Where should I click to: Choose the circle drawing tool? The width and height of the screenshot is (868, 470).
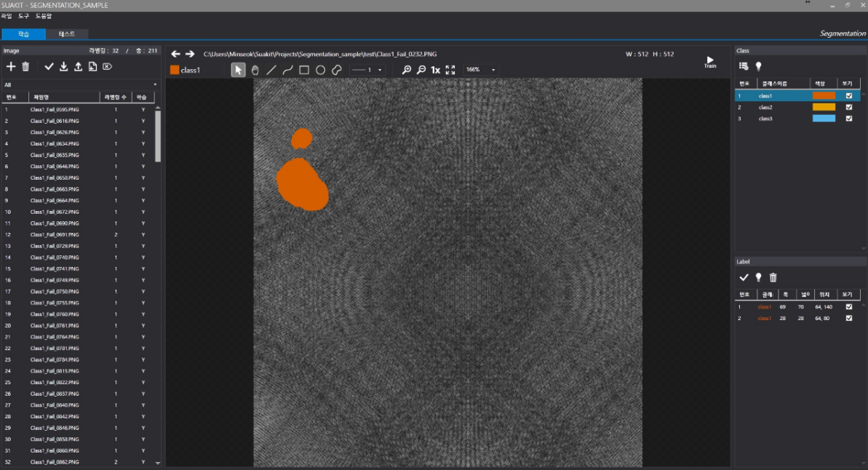[x=320, y=70]
